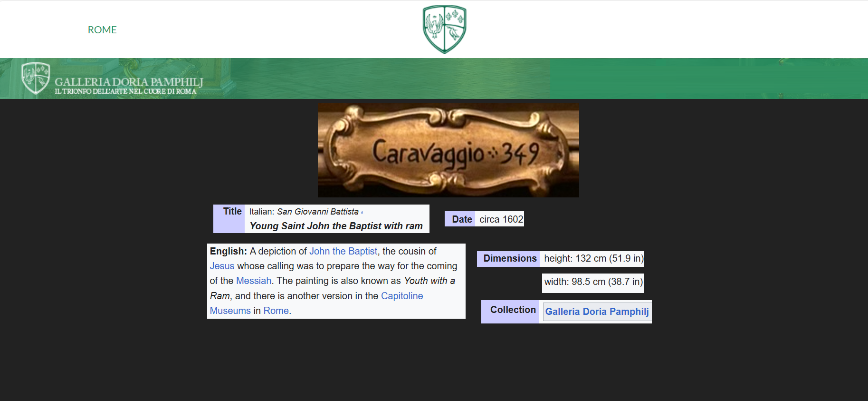Open the ROME menu item
Viewport: 868px width, 401px height.
point(102,30)
